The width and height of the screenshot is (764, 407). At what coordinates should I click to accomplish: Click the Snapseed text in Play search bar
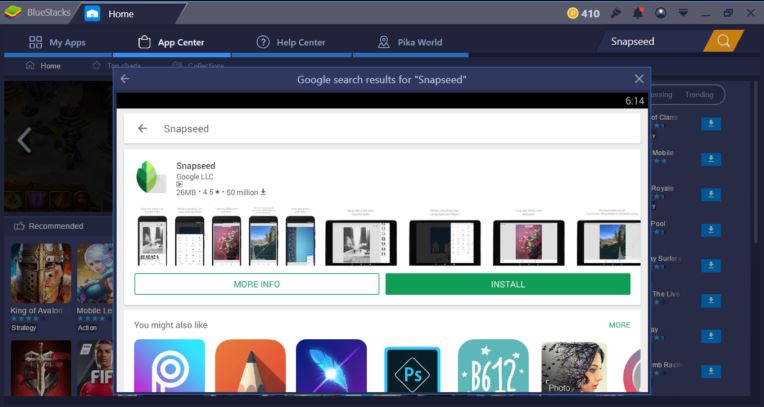186,129
